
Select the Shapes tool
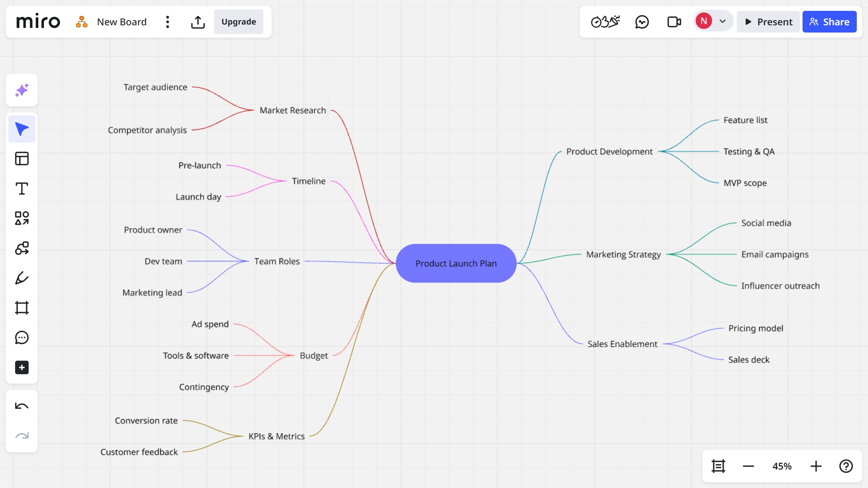[x=22, y=218]
